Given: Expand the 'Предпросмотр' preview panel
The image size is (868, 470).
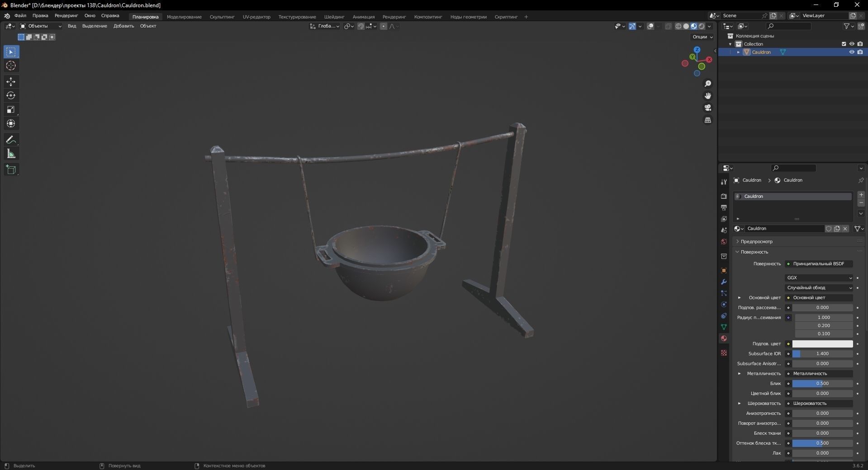Looking at the screenshot, I should [x=756, y=242].
